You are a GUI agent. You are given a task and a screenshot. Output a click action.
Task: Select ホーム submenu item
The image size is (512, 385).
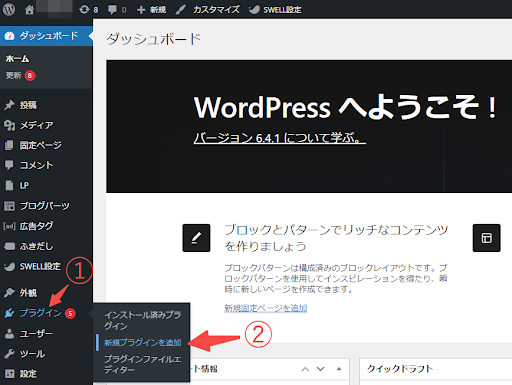(x=17, y=59)
